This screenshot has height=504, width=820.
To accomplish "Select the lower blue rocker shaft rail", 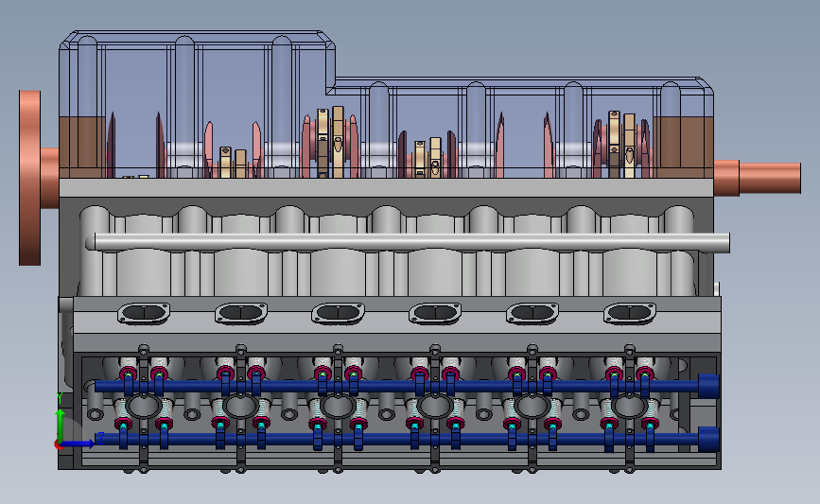I will [407, 439].
